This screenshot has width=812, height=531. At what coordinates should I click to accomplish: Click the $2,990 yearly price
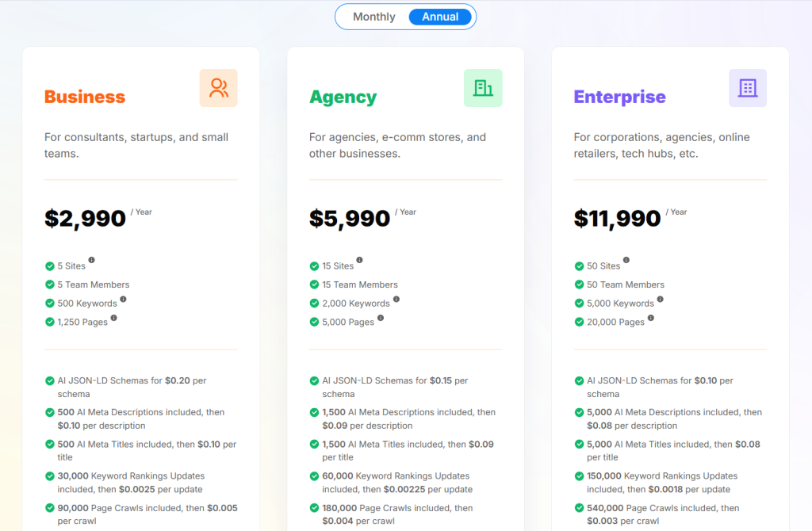point(85,219)
